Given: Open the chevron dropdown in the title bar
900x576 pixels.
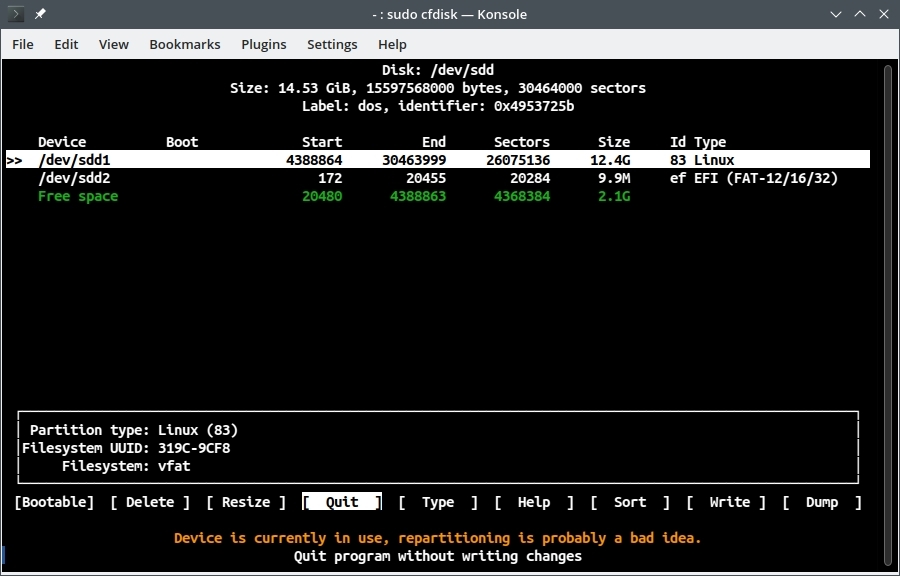Looking at the screenshot, I should coord(836,14).
